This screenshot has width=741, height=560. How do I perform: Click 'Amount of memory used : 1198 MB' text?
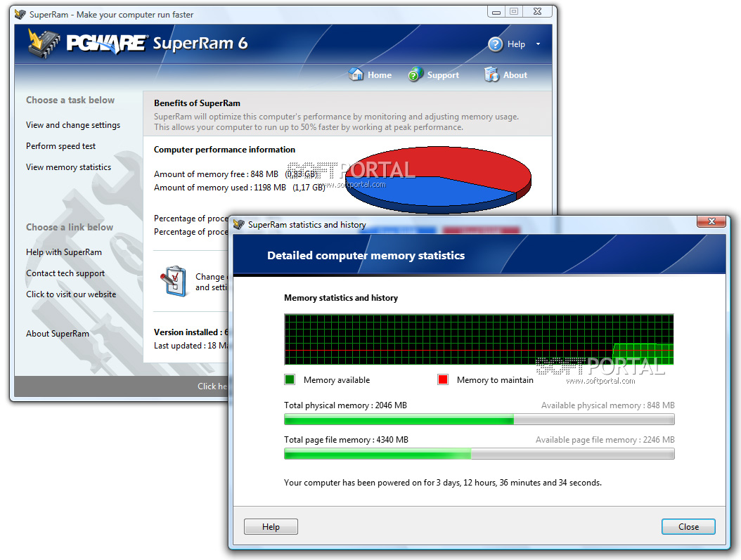coord(220,188)
